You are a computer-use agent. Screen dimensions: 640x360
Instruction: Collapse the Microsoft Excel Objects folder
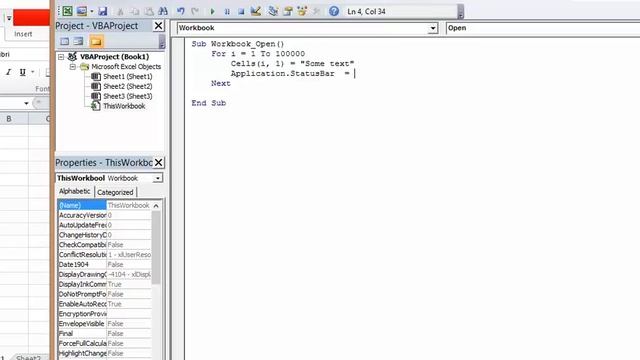pyautogui.click(x=72, y=67)
